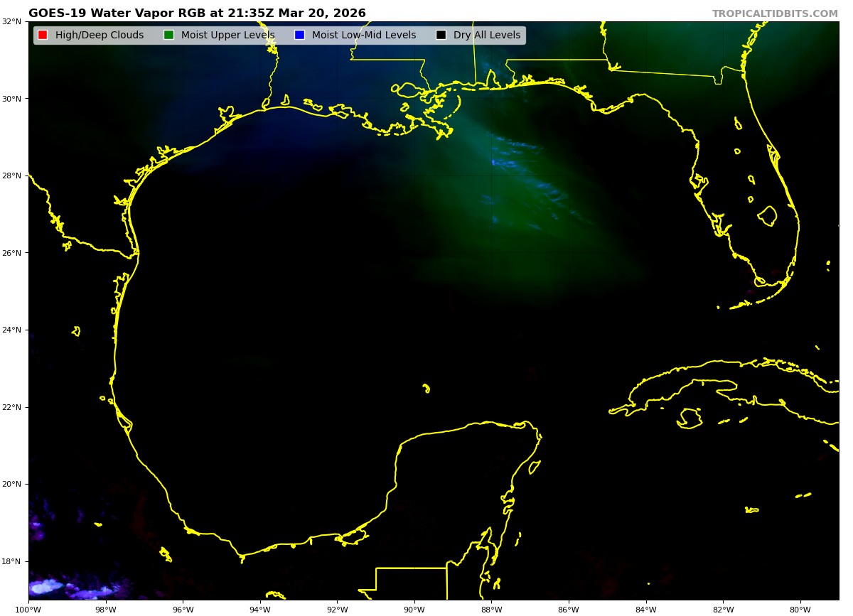The width and height of the screenshot is (853, 616).
Task: Click the 100°W longitude axis label
Action: pos(28,609)
